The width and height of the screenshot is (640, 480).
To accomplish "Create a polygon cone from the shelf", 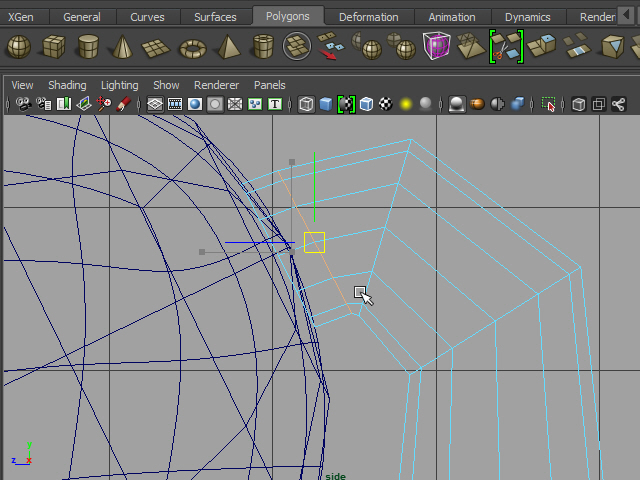I will tap(122, 47).
